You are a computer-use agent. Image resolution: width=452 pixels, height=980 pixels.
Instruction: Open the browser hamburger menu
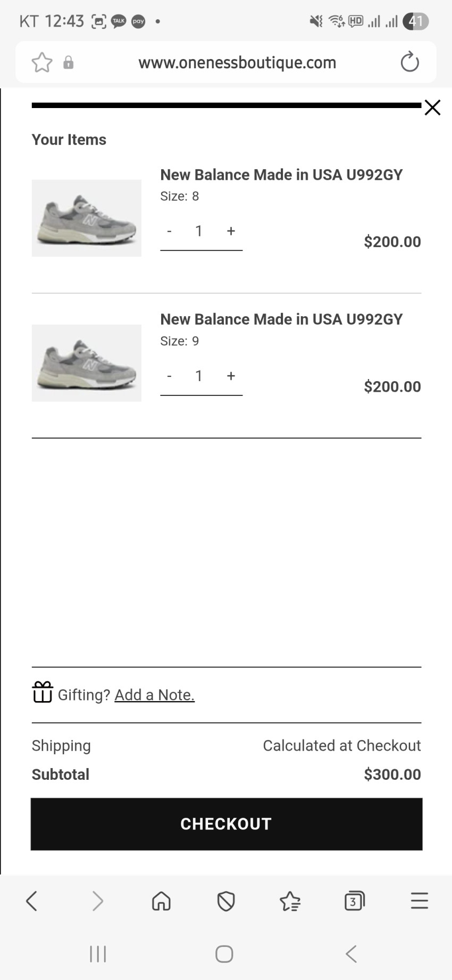coord(419,901)
